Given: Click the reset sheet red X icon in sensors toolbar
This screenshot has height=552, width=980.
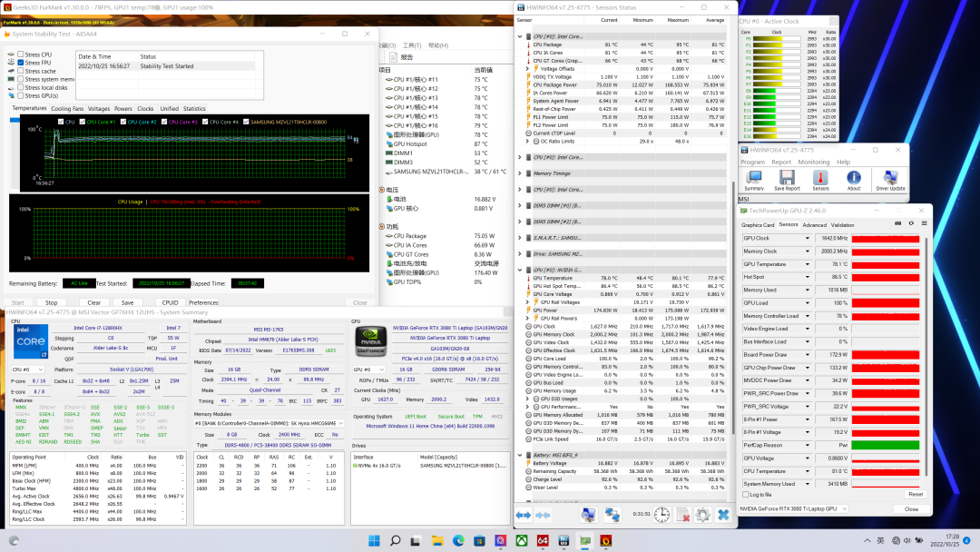Looking at the screenshot, I should 682,515.
